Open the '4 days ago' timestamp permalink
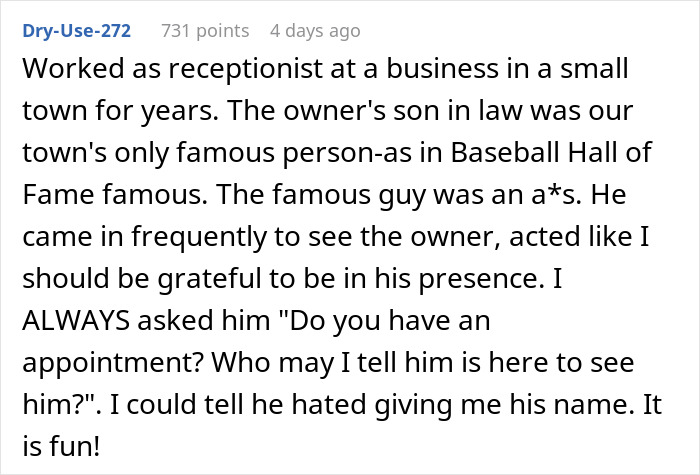 pos(315,31)
